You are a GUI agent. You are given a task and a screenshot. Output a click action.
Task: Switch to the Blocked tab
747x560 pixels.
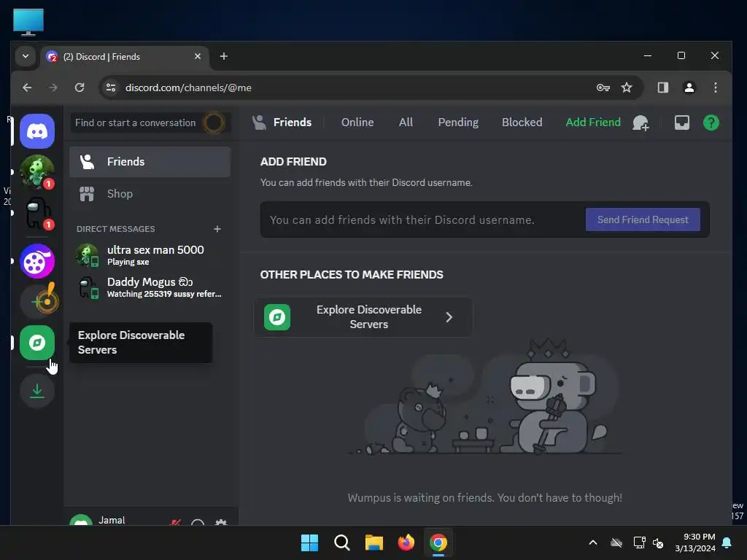point(522,122)
